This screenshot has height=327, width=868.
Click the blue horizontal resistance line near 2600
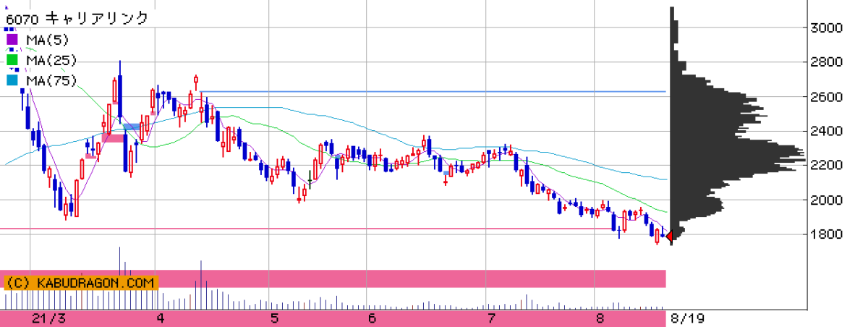coord(433,91)
